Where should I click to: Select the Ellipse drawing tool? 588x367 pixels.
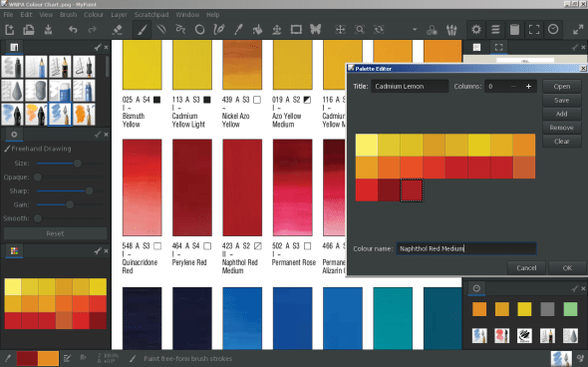(x=200, y=30)
